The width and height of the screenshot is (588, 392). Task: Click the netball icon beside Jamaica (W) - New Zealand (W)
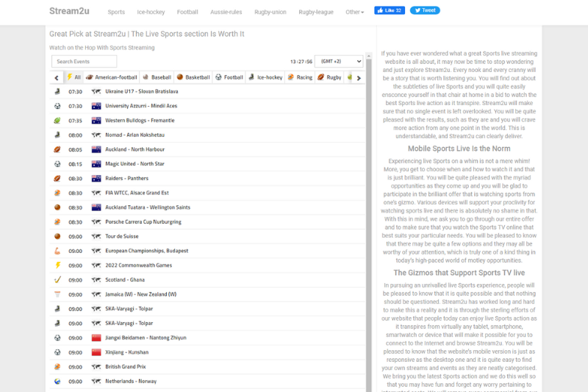pyautogui.click(x=57, y=294)
